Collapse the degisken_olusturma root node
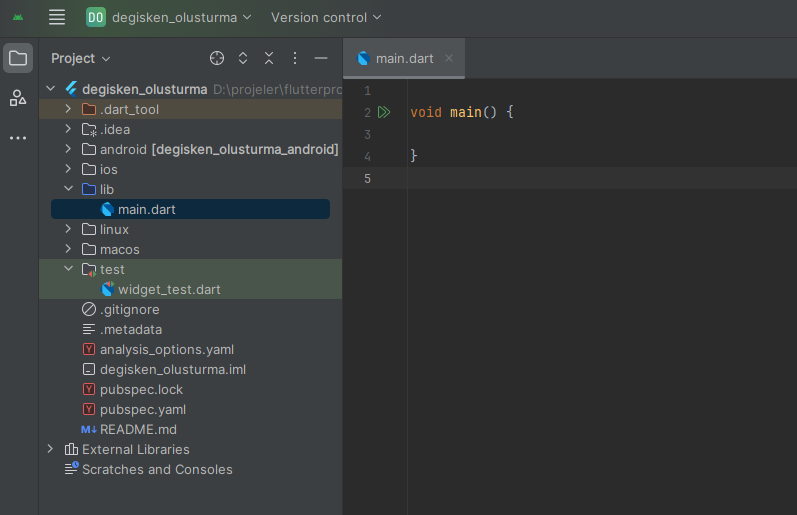797x515 pixels. pos(50,88)
